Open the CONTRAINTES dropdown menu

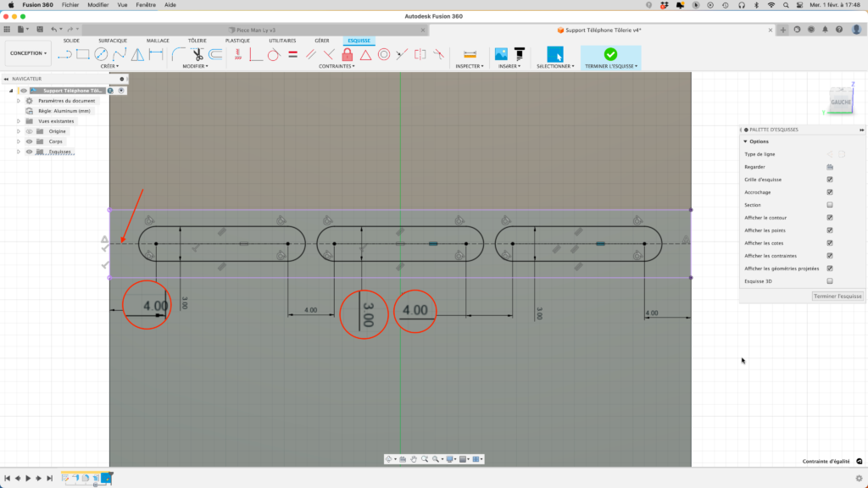pyautogui.click(x=337, y=66)
